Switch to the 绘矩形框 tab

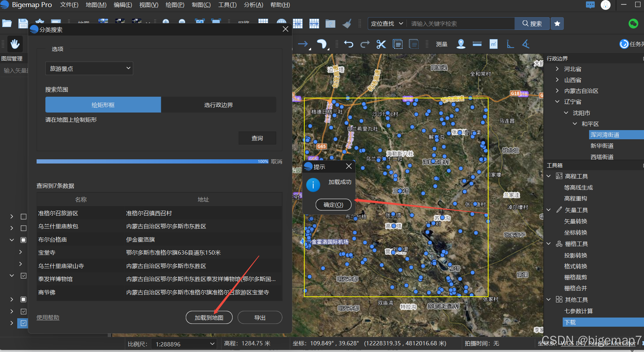point(103,105)
